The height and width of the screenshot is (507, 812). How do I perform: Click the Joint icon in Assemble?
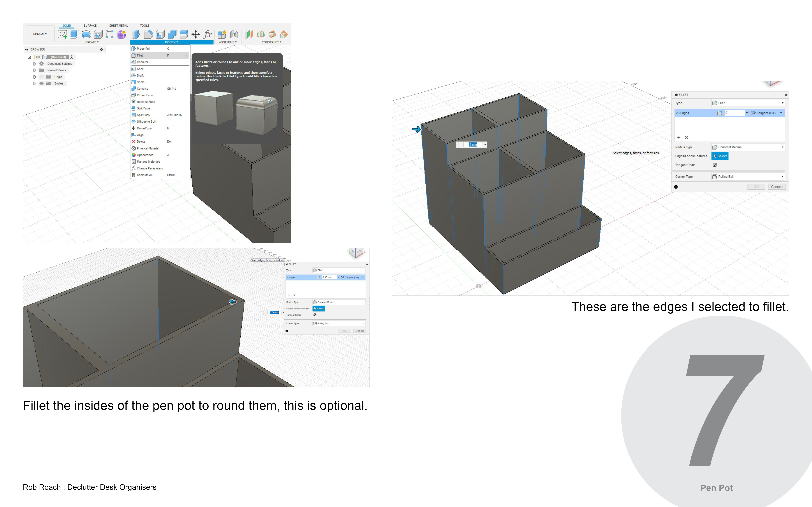(x=234, y=34)
